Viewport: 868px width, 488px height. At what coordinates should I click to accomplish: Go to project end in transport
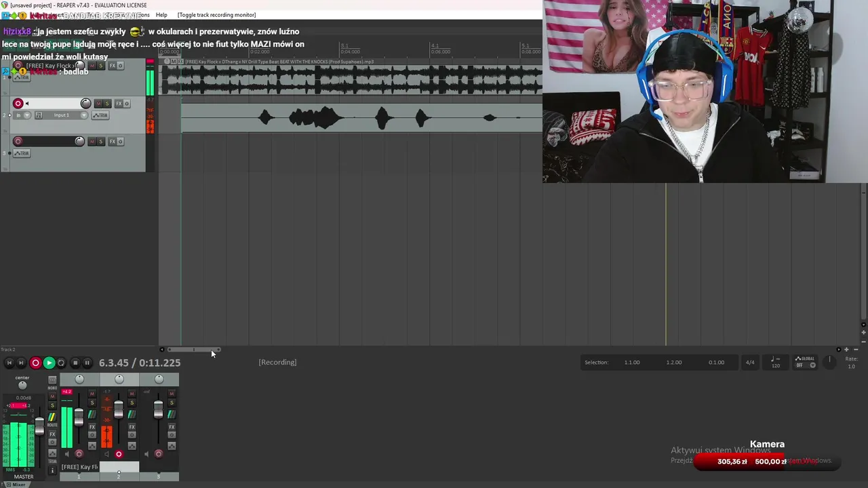[21, 363]
